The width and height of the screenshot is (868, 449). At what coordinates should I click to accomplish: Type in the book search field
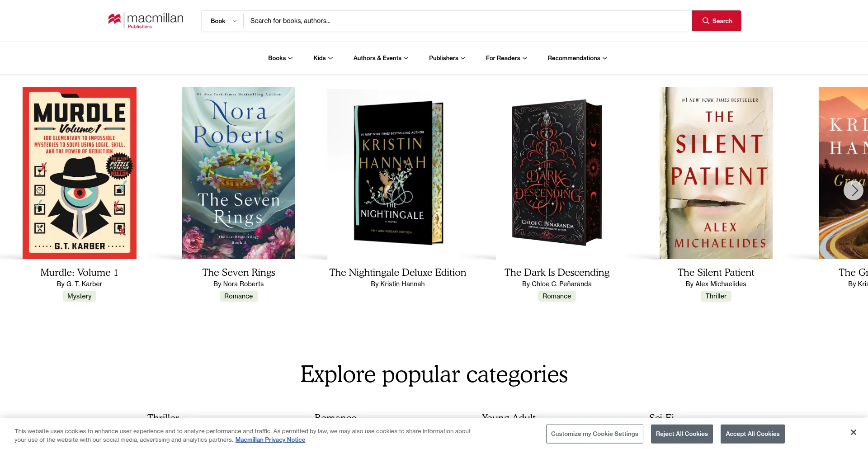pos(466,21)
